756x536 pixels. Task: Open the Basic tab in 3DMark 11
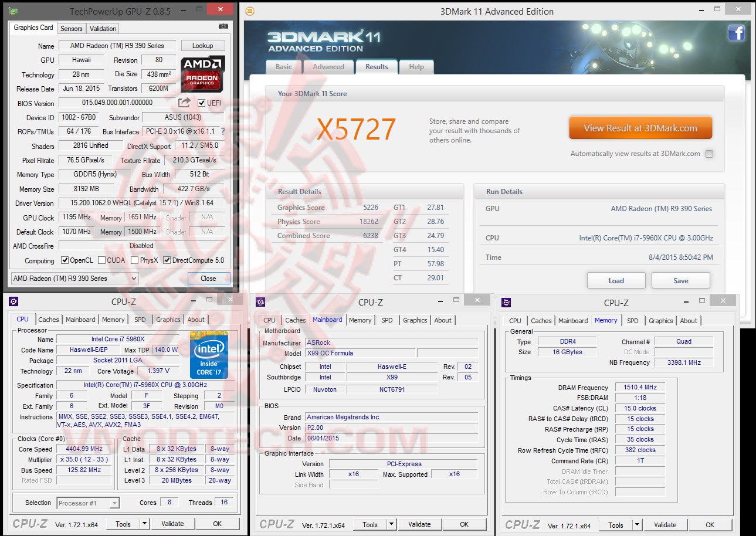point(284,67)
